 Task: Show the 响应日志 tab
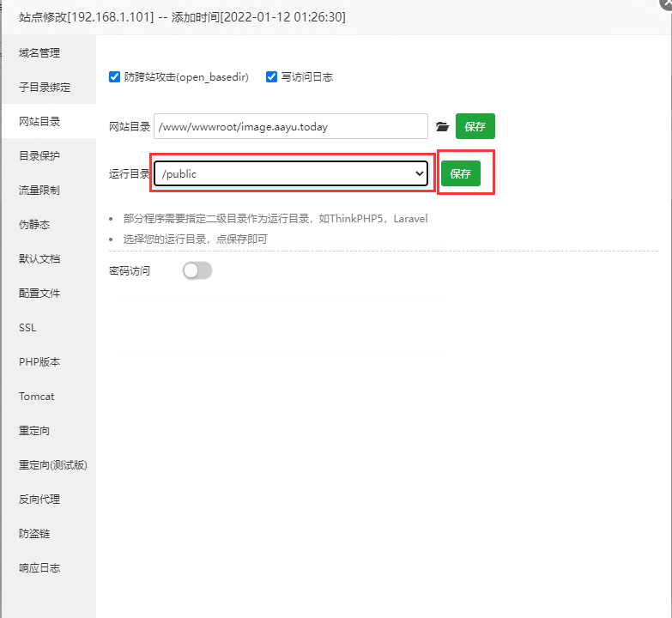[x=40, y=568]
